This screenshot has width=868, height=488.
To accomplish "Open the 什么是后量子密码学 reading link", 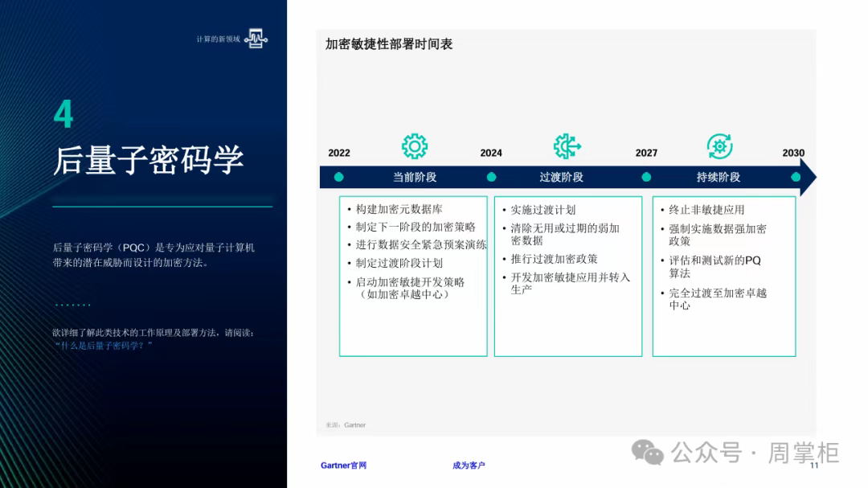I will tap(104, 345).
